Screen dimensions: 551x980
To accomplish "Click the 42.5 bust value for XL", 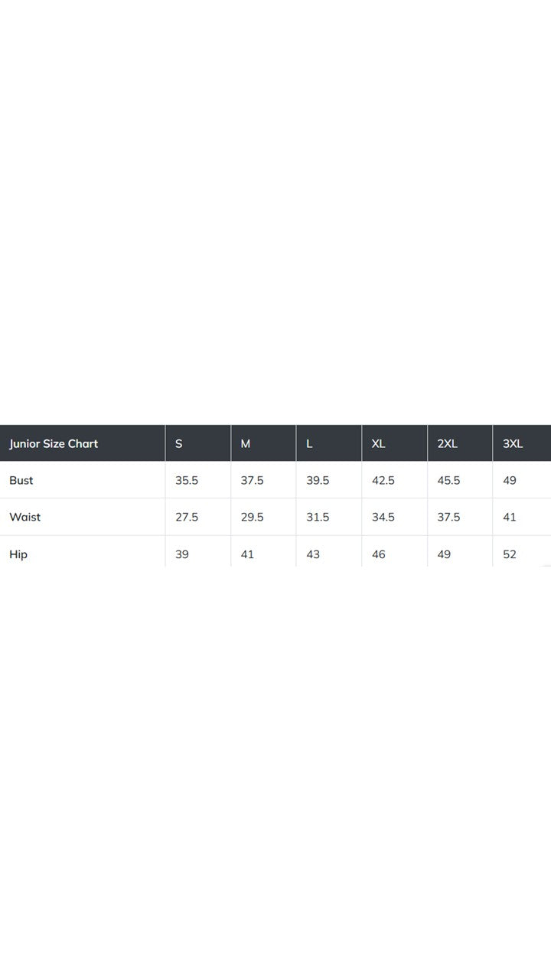I will tap(383, 481).
